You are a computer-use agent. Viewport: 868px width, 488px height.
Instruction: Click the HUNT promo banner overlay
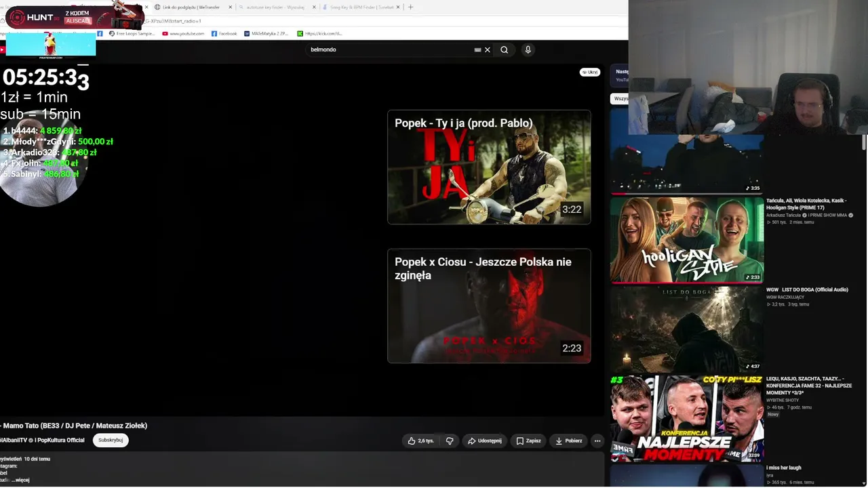75,16
